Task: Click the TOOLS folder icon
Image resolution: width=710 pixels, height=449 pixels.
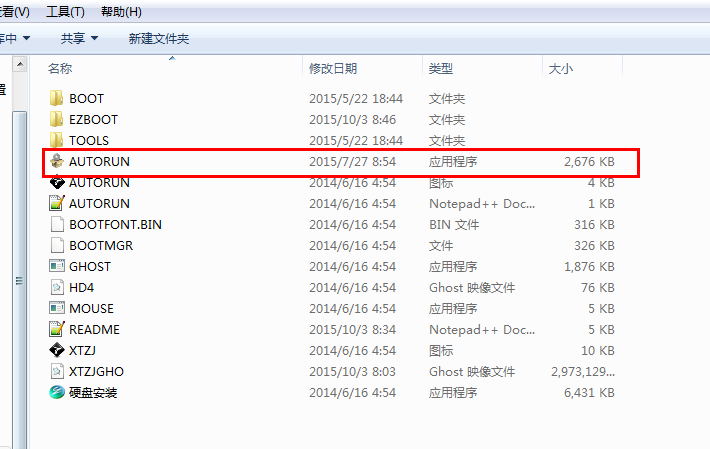Action: [57, 140]
